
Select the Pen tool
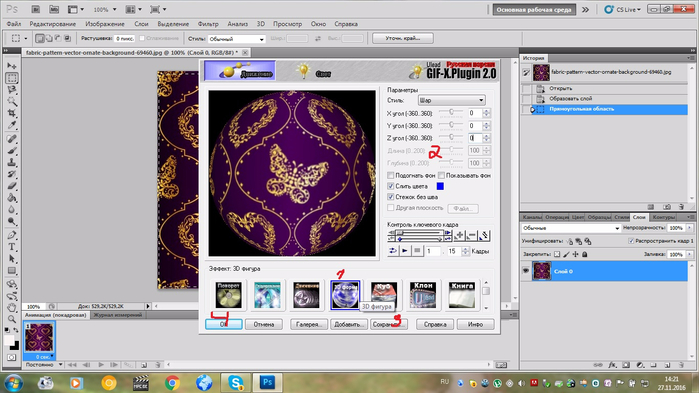coord(12,235)
